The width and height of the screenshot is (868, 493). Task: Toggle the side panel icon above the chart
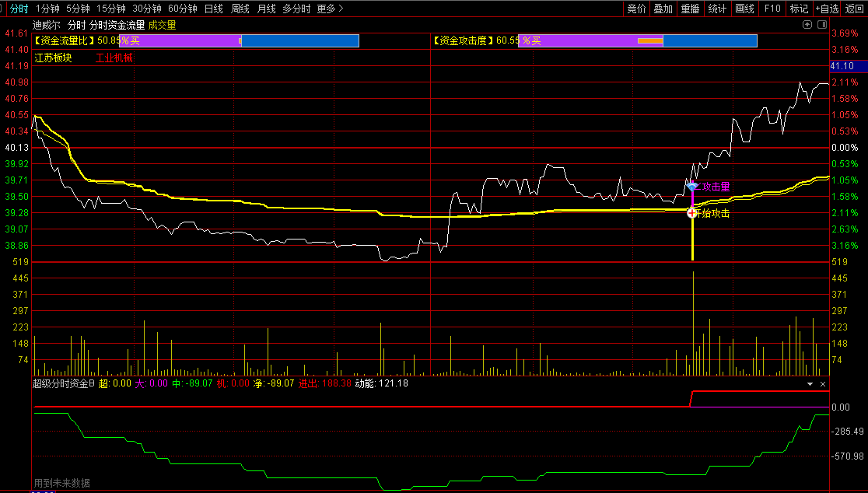(x=822, y=24)
